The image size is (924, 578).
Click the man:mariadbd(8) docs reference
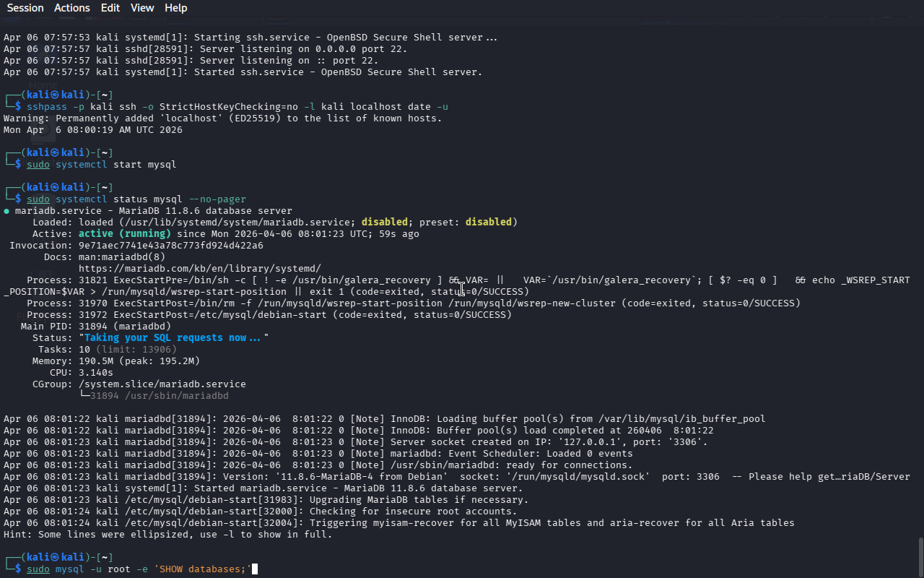click(121, 256)
